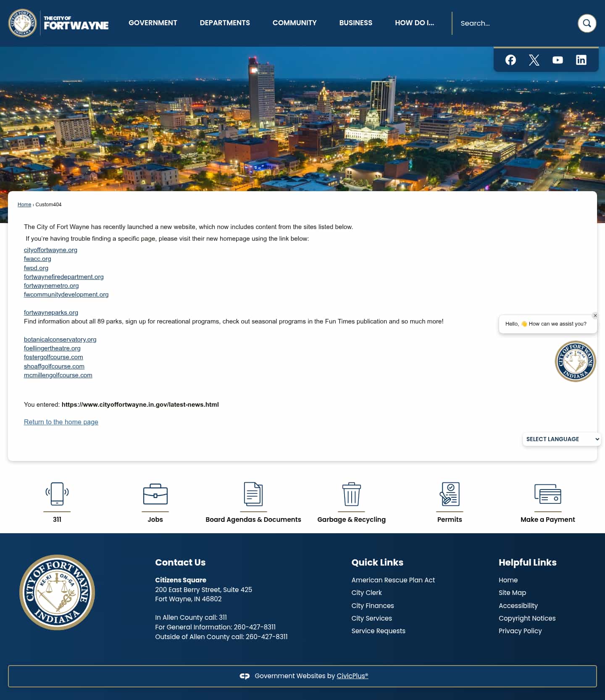Image resolution: width=605 pixels, height=700 pixels.
Task: Open the Select Language dropdown
Action: pyautogui.click(x=562, y=439)
